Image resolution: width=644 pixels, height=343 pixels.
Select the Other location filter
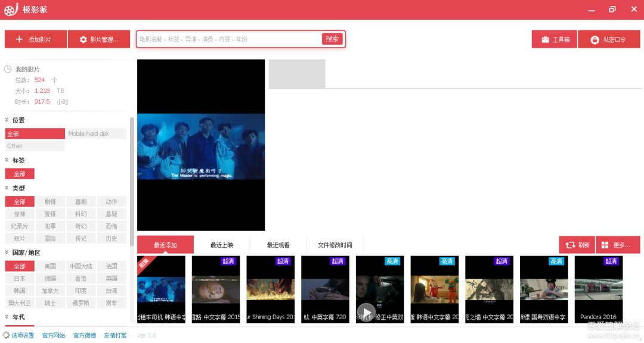[35, 146]
